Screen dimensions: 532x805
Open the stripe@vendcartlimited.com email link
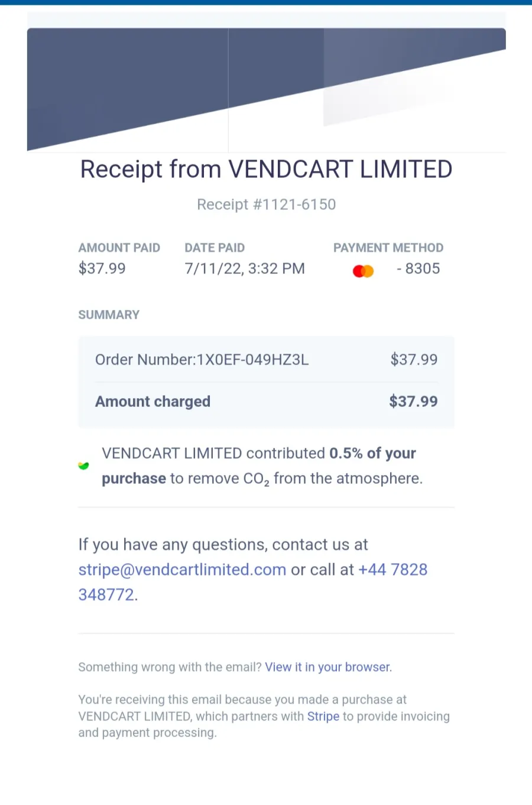(182, 570)
